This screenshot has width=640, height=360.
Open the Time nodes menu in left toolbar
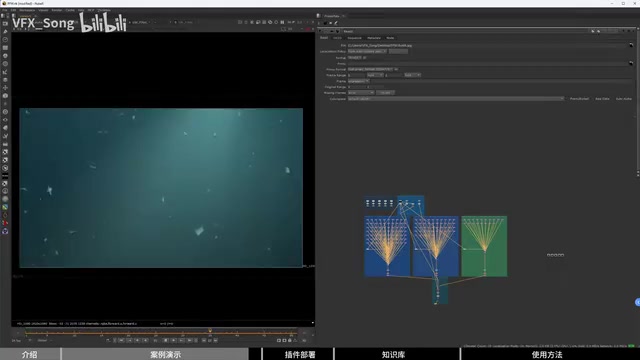tap(5, 40)
